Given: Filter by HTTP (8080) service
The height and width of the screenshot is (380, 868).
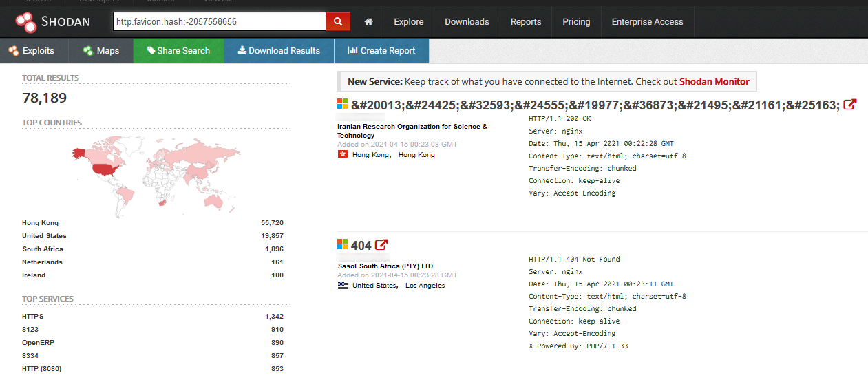Looking at the screenshot, I should 42,369.
